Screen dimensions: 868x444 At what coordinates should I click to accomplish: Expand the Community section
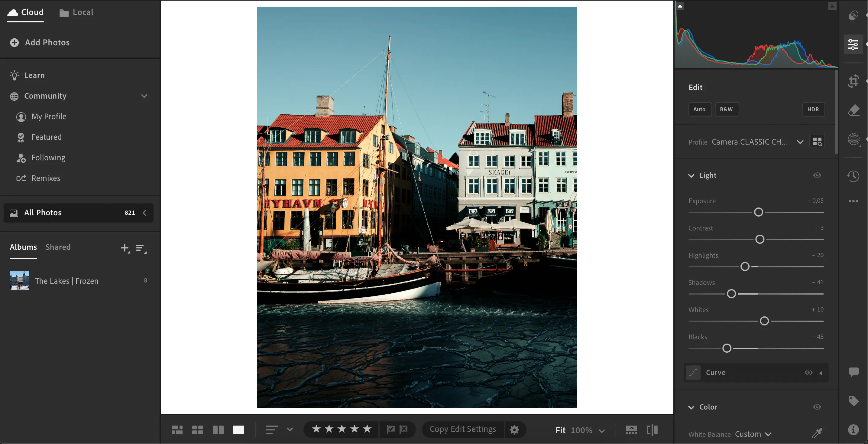coord(144,96)
